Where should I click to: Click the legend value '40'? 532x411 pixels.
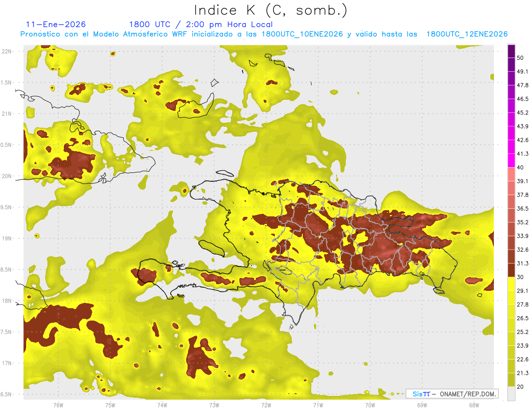(x=520, y=167)
